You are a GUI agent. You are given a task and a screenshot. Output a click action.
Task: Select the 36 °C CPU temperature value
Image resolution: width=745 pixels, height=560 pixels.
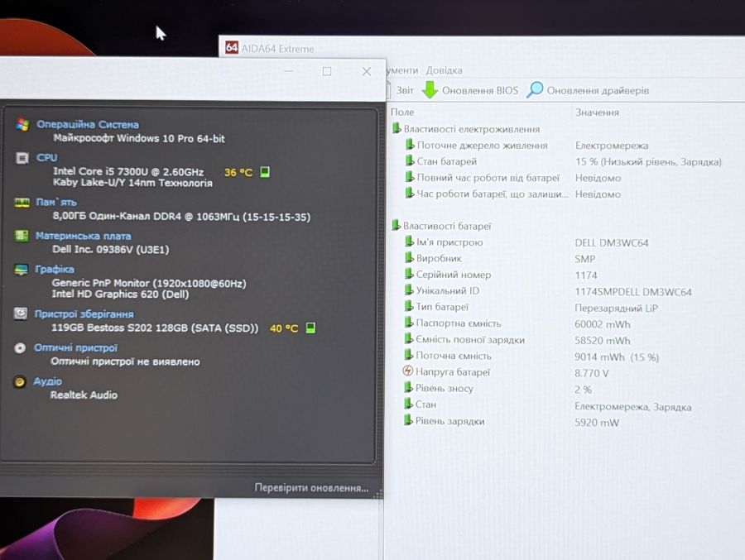[238, 172]
